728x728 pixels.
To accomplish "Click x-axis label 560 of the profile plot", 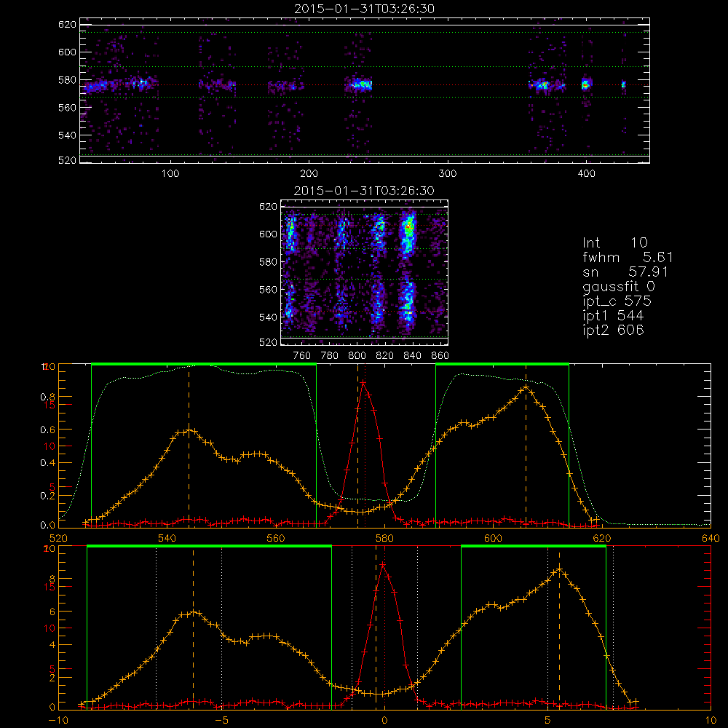I will click(x=276, y=539).
